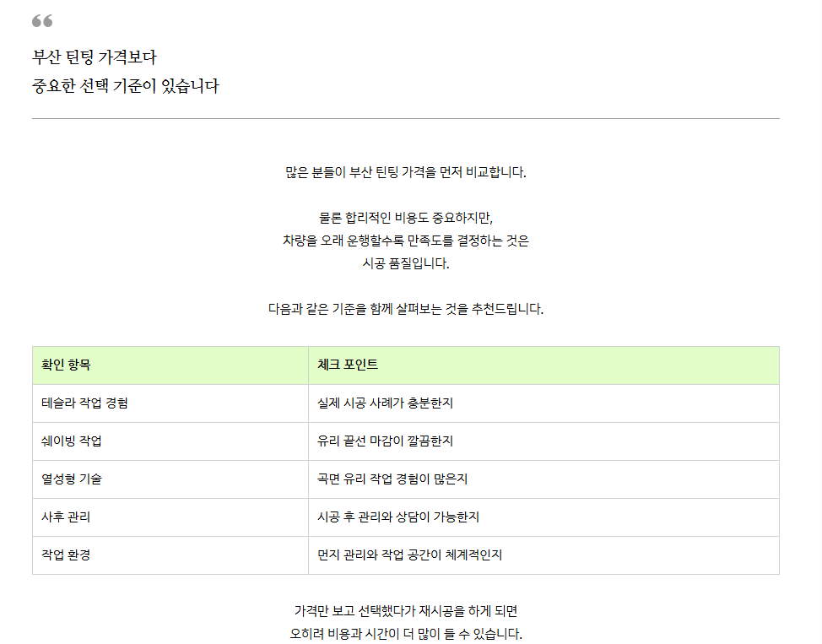Image resolution: width=822 pixels, height=644 pixels.
Task: Click cell 먼지 관리와 작업 공간이 체계적인지
Action: pyautogui.click(x=543, y=555)
